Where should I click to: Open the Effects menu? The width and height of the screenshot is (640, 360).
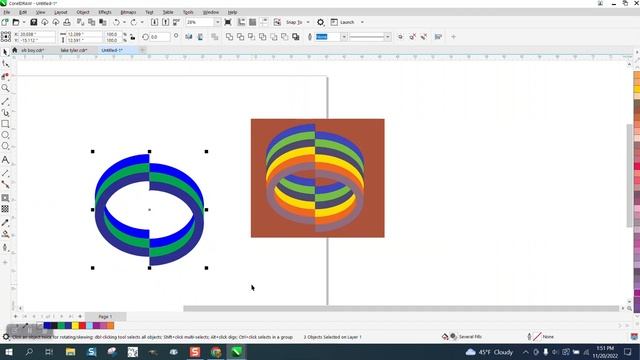tap(105, 12)
